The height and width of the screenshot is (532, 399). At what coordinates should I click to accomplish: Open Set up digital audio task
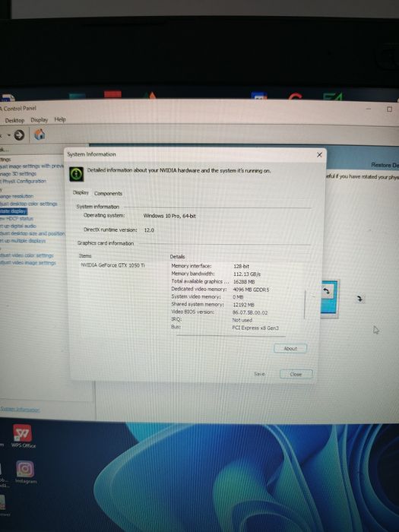[x=18, y=226]
